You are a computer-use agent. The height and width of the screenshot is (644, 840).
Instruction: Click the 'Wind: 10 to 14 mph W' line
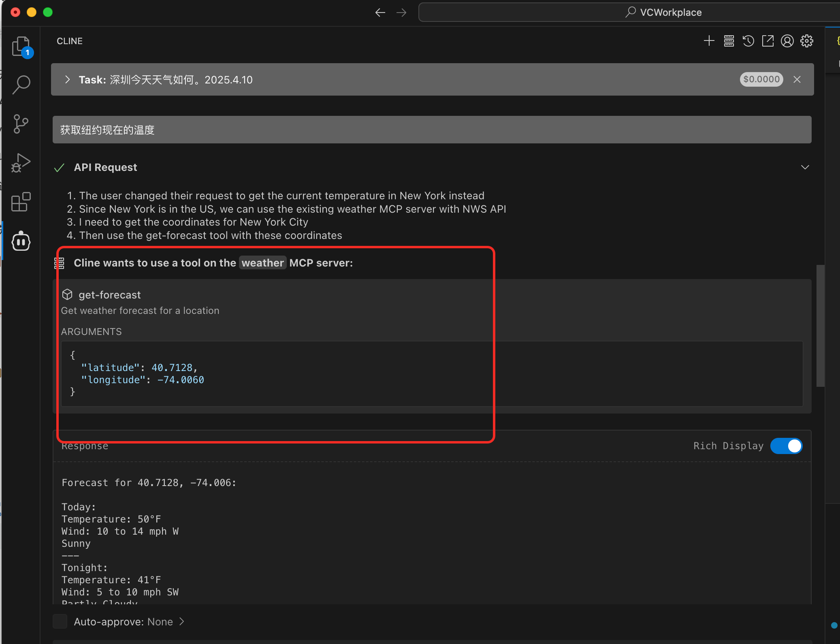120,531
